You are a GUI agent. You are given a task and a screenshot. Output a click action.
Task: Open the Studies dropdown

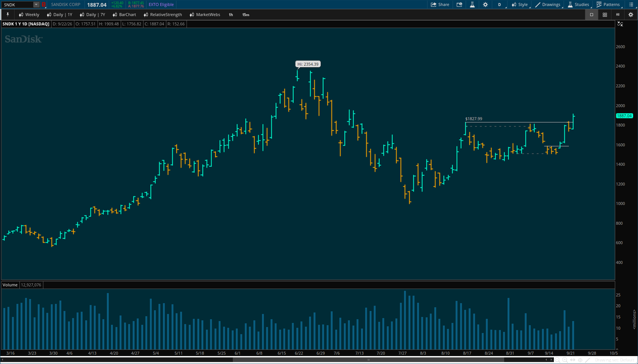pyautogui.click(x=579, y=4)
